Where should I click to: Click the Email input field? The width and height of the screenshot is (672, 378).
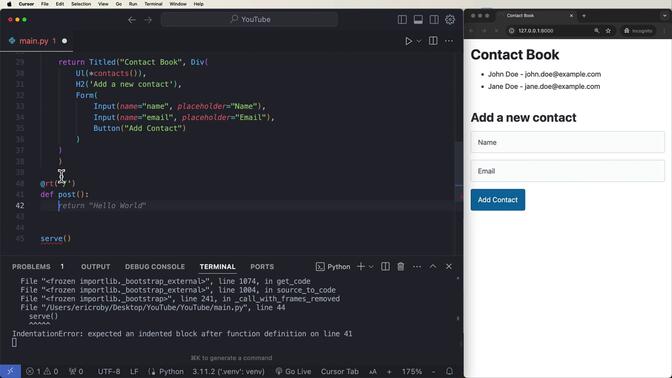[567, 171]
